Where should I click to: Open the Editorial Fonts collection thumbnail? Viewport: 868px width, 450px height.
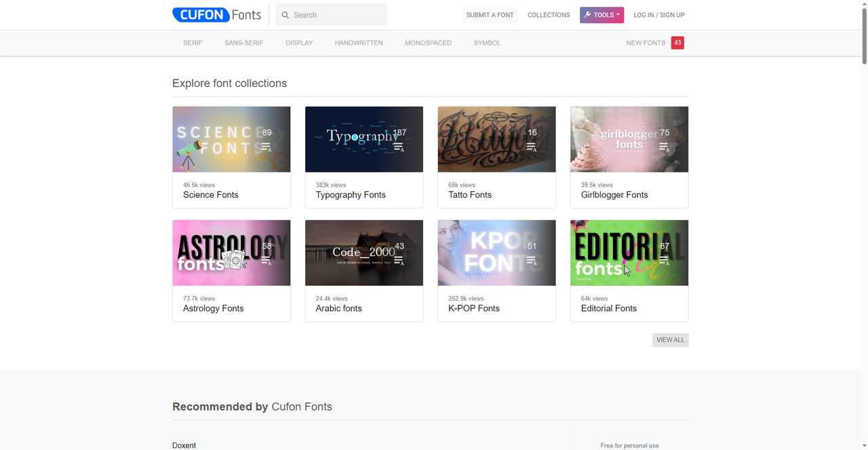[x=629, y=252]
